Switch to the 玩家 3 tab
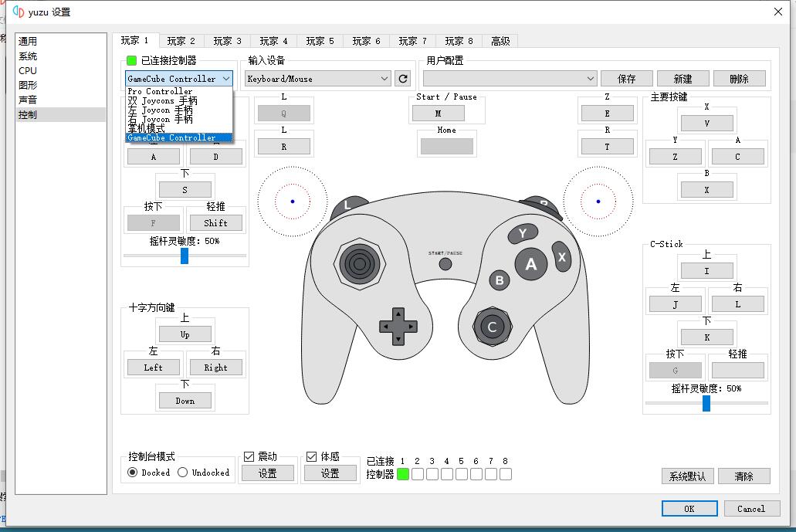Viewport: 796px width, 532px height. click(x=228, y=41)
